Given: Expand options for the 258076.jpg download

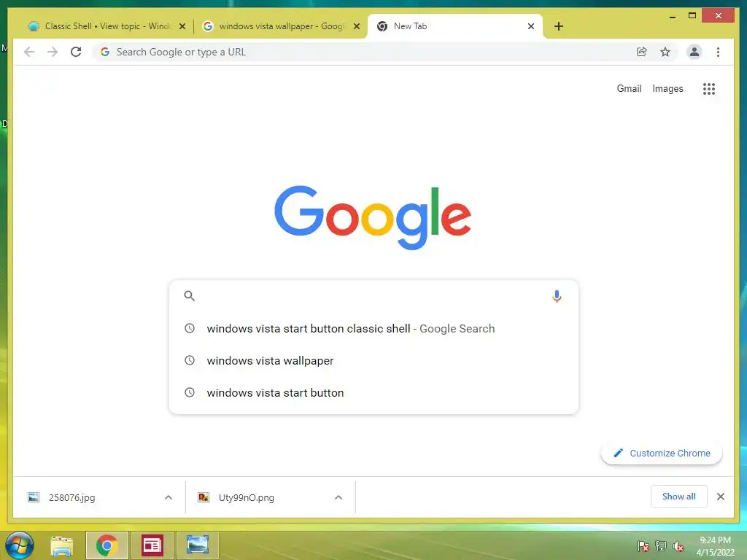Looking at the screenshot, I should coord(169,497).
